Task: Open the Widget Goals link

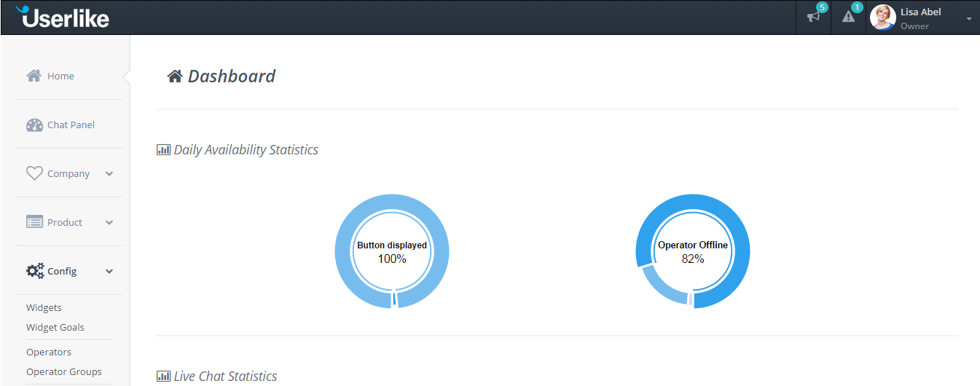Action: click(x=55, y=327)
